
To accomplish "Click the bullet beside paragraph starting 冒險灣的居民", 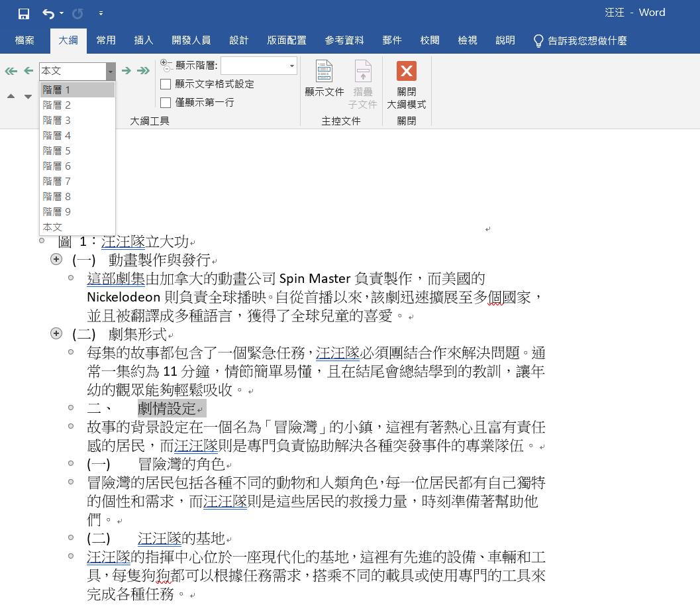I will (71, 482).
